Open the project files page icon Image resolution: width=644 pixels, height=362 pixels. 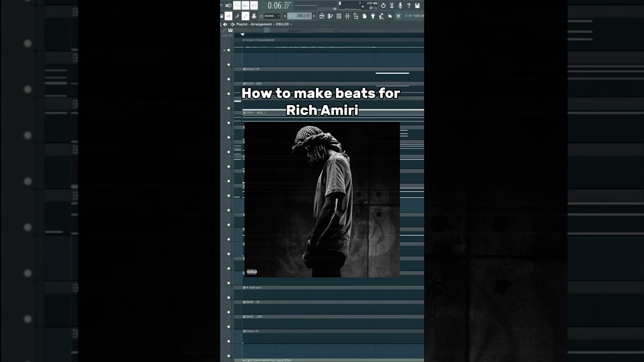(x=364, y=16)
